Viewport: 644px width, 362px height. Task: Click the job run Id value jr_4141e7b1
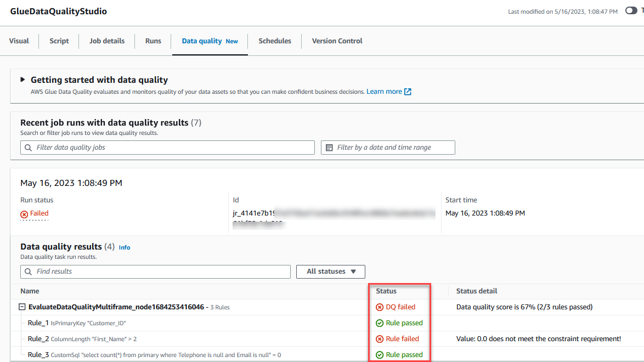(254, 213)
